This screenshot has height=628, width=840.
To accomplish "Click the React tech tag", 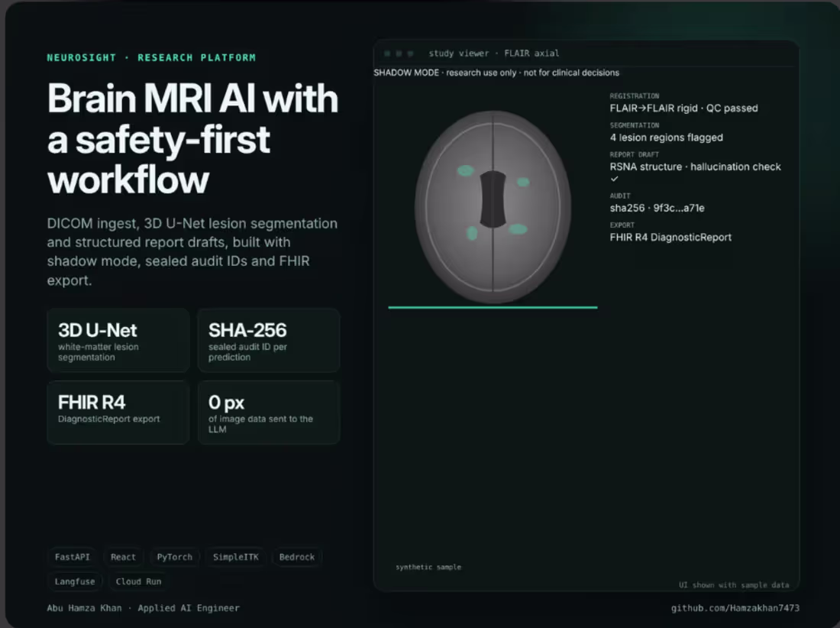I will pos(123,557).
